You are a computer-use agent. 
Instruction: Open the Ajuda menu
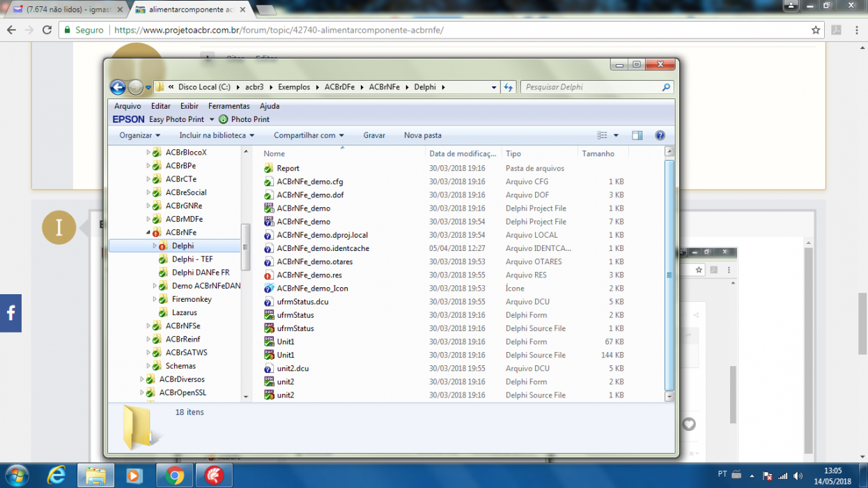click(270, 106)
